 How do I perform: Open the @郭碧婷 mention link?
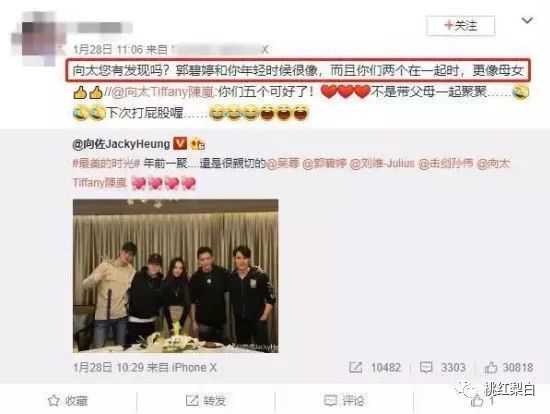[x=324, y=163]
